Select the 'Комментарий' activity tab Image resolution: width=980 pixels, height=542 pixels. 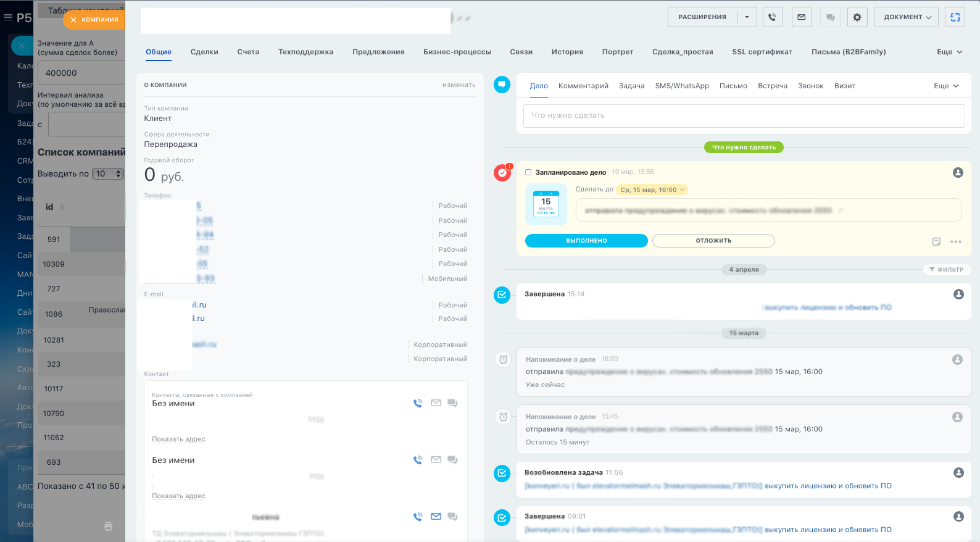(x=583, y=86)
